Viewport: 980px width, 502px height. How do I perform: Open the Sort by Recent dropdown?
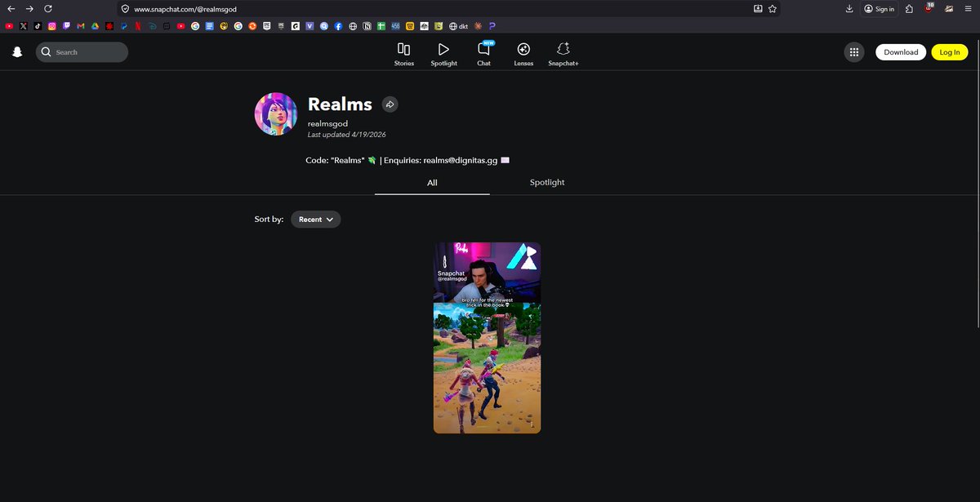click(315, 219)
